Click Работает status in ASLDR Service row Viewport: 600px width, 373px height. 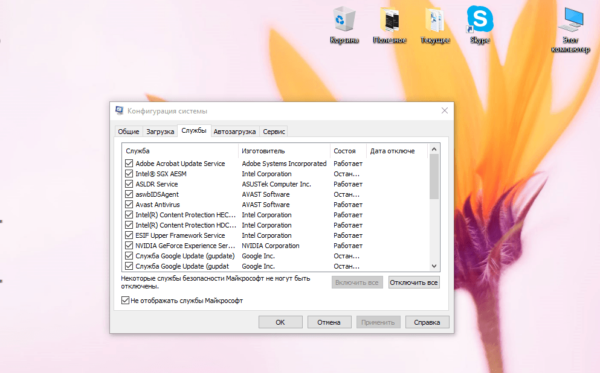tap(348, 184)
